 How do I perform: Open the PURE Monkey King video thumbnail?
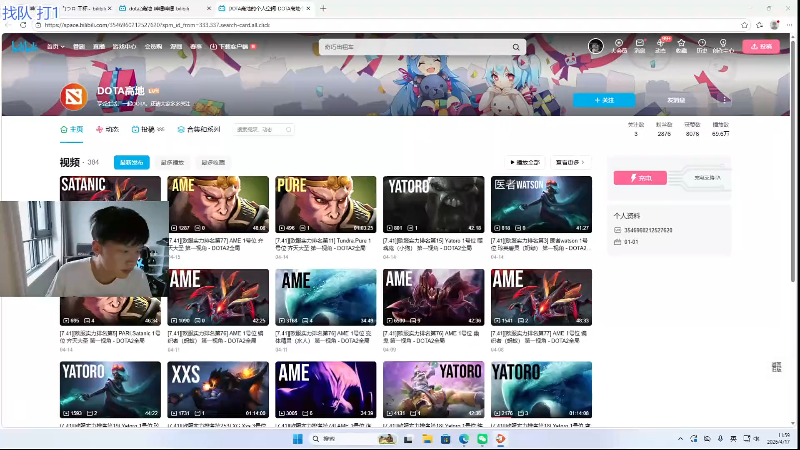[326, 204]
